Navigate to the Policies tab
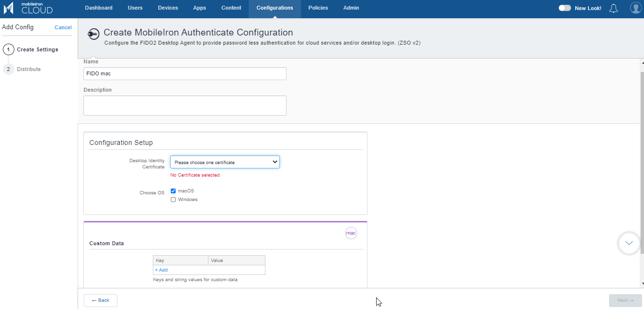This screenshot has height=309, width=644. [318, 8]
